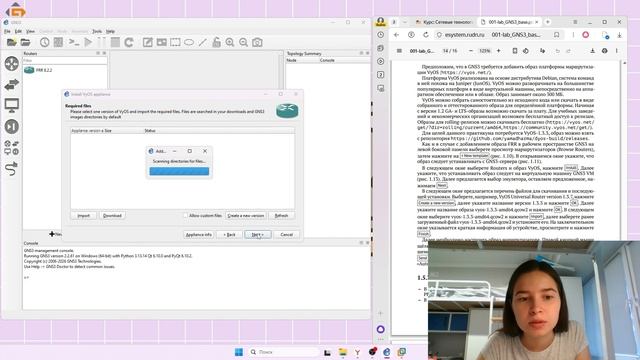The width and height of the screenshot is (640, 360).
Task: Browse security devices sidebar icon
Action: coord(11,127)
